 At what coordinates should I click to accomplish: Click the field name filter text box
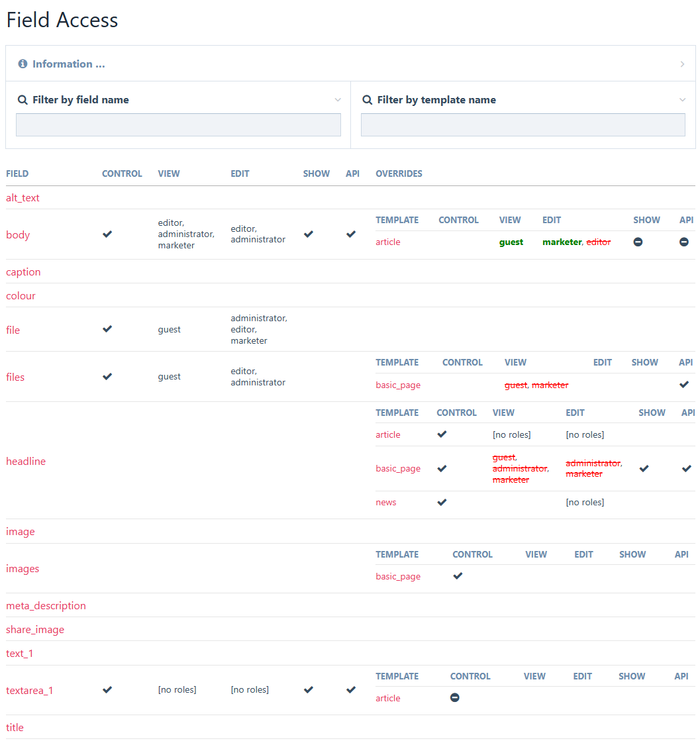[178, 125]
